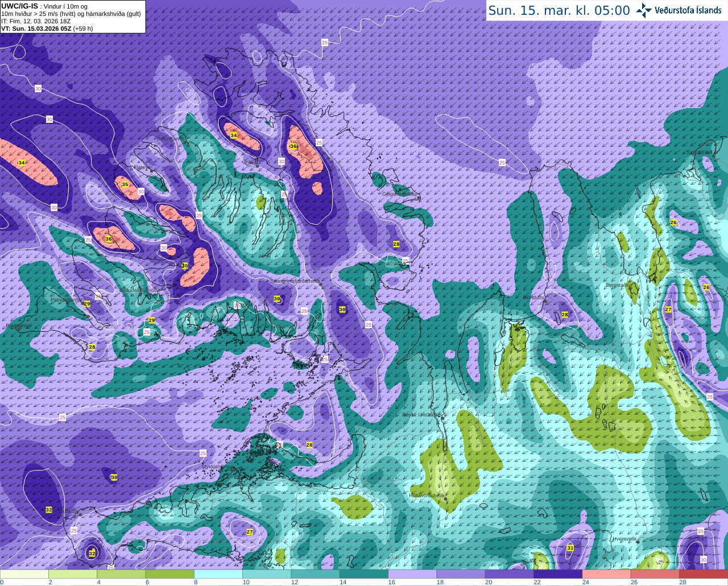Click the Steingrímsfjarðarheiði station label
The width and height of the screenshot is (728, 586).
tap(295, 280)
